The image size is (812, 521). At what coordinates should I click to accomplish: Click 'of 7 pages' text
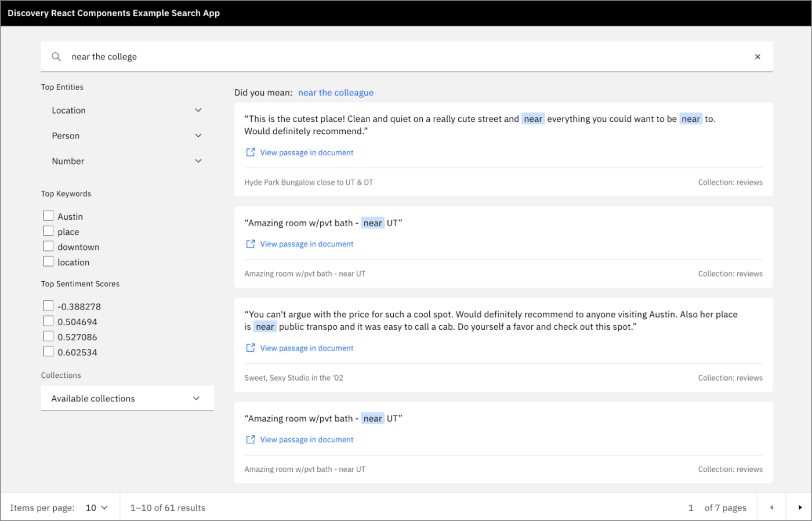click(x=726, y=508)
